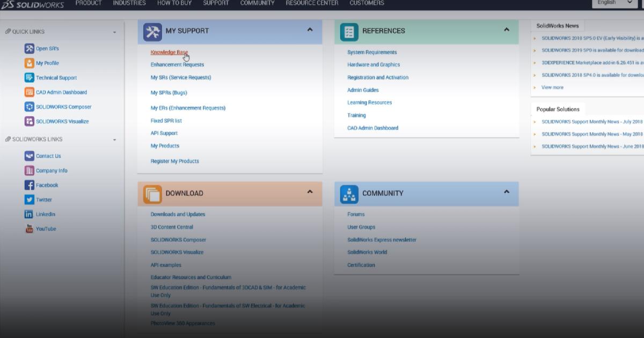The width and height of the screenshot is (644, 338).
Task: Open Support Monthly News July 2018
Action: (592, 122)
